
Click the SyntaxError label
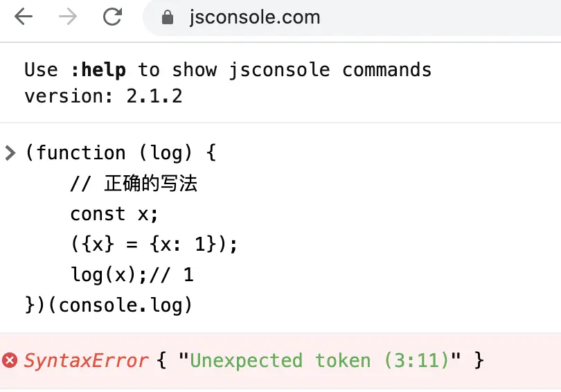(86, 361)
